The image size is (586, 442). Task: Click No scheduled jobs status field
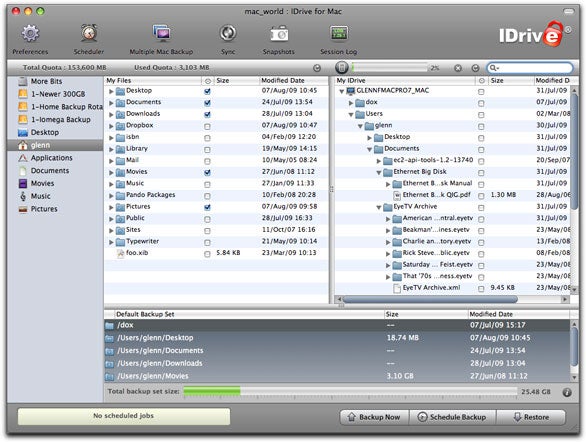click(124, 416)
